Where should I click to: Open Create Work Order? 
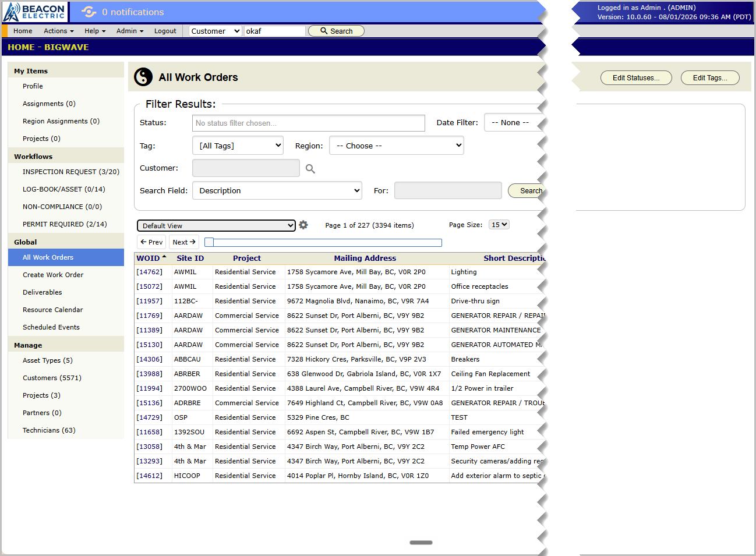coord(53,275)
